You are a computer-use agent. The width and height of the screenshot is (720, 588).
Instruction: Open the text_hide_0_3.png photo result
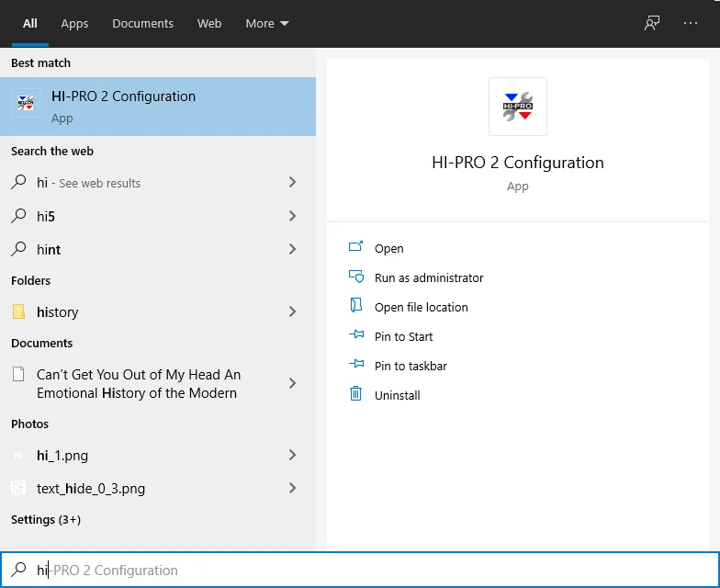[x=158, y=489]
